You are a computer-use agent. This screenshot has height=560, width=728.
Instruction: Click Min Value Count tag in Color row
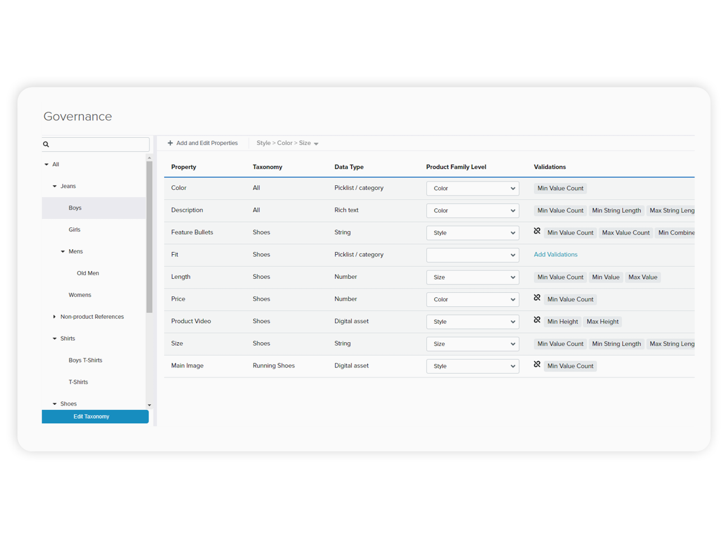[x=560, y=189]
